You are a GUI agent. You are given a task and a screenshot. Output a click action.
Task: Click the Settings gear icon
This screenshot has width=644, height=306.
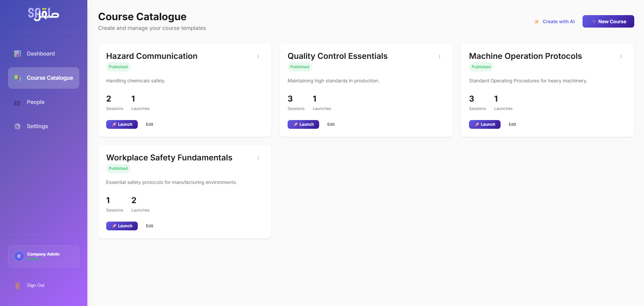pos(17,126)
